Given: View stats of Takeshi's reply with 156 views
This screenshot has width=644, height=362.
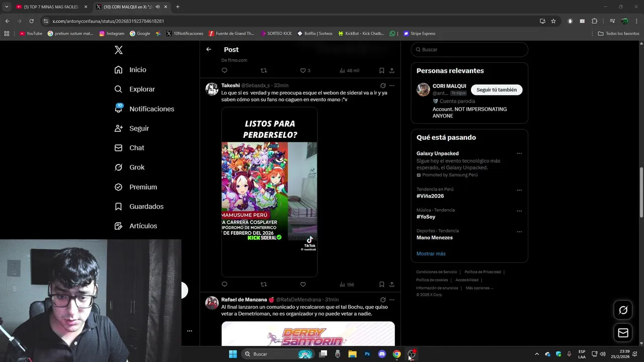Looking at the screenshot, I should coord(347,285).
